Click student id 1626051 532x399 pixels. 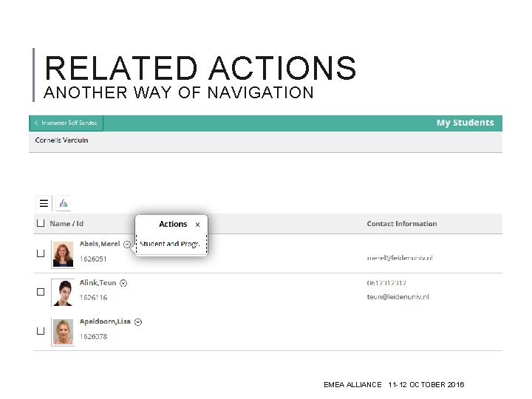click(x=93, y=259)
